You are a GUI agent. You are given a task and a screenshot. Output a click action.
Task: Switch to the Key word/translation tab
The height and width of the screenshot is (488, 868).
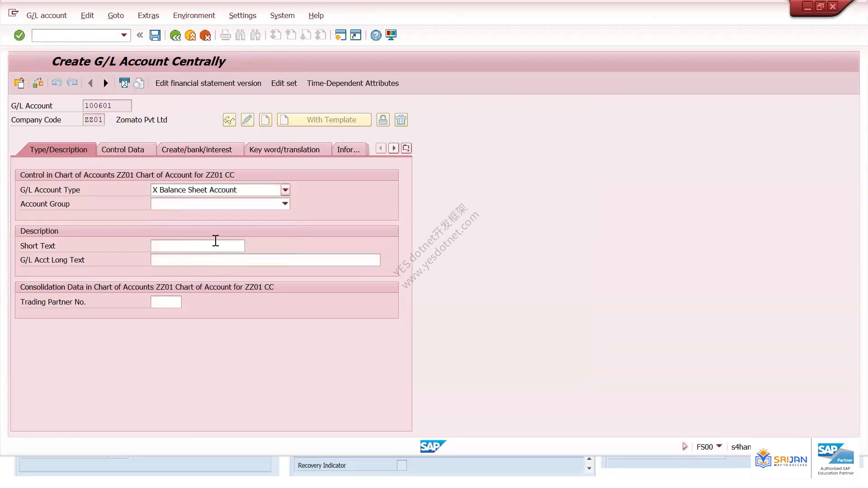coord(284,150)
